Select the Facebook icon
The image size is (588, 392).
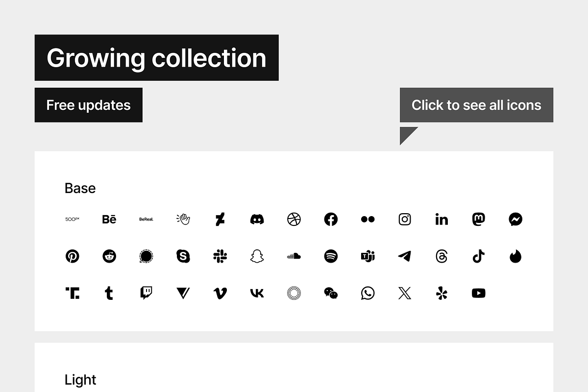[331, 219]
